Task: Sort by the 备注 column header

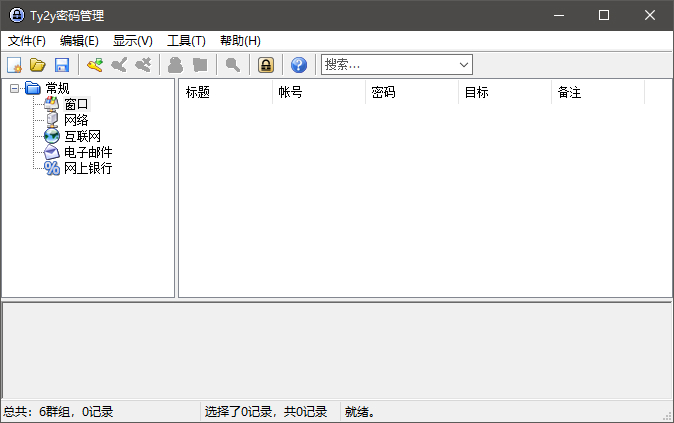Action: [x=597, y=92]
